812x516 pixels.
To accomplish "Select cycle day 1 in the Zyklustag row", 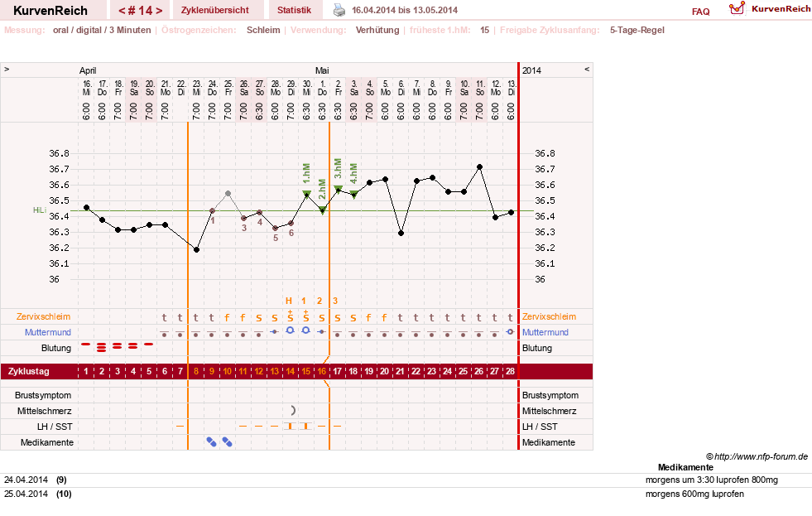I will pyautogui.click(x=86, y=371).
